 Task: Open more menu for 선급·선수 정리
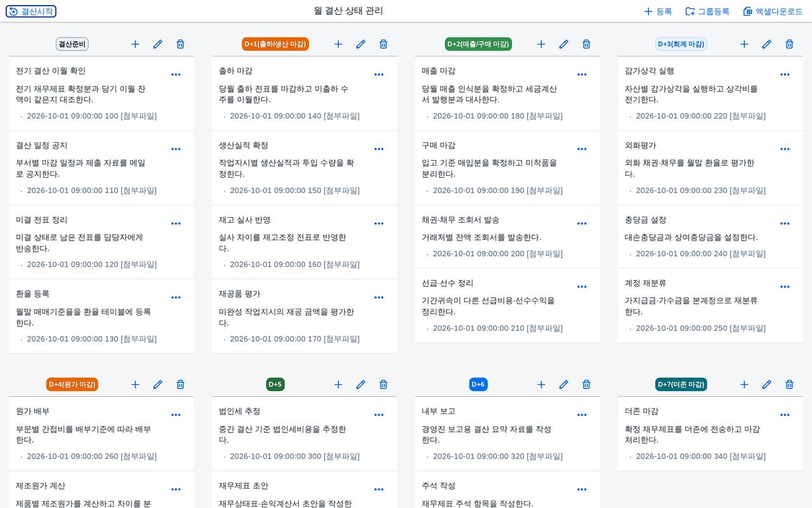point(582,286)
